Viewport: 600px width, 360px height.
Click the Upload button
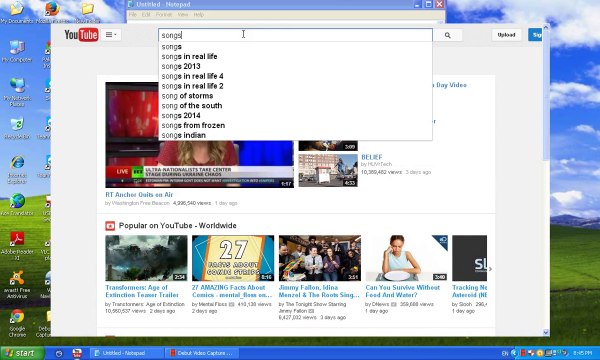pos(506,35)
